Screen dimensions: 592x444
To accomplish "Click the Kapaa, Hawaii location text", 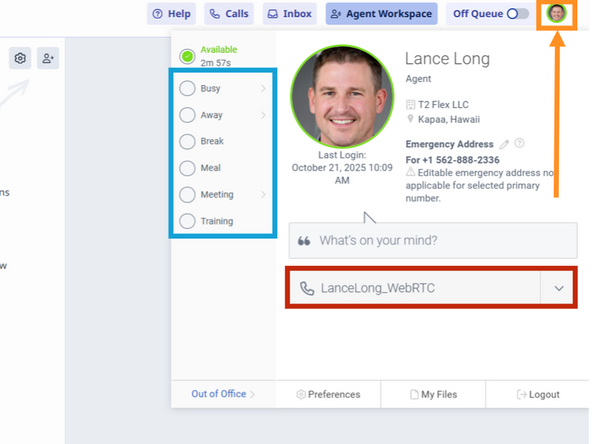I will tap(449, 119).
